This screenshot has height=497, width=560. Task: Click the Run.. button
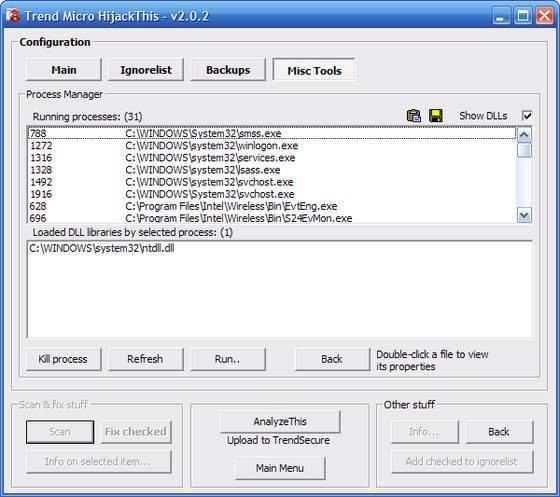pos(228,359)
